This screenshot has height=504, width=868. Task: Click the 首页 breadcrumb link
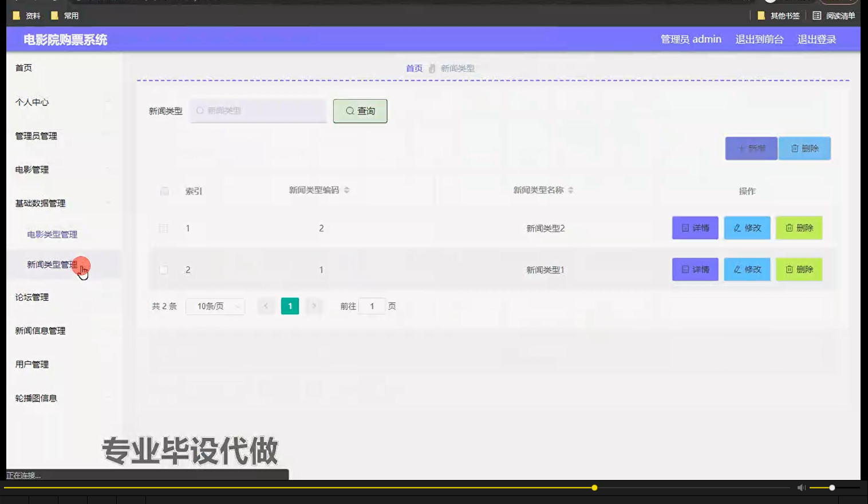click(413, 68)
